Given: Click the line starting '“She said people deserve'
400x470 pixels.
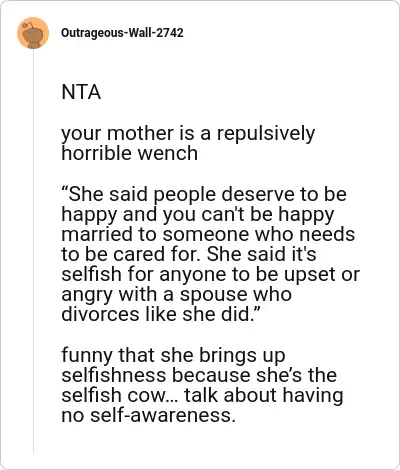Looking at the screenshot, I should pos(204,194).
